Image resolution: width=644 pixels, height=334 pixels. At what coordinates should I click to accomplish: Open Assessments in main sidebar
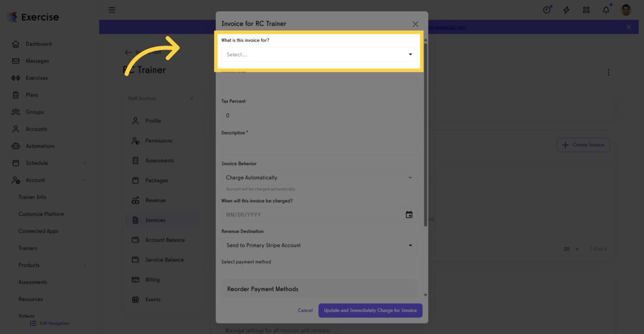tap(33, 282)
